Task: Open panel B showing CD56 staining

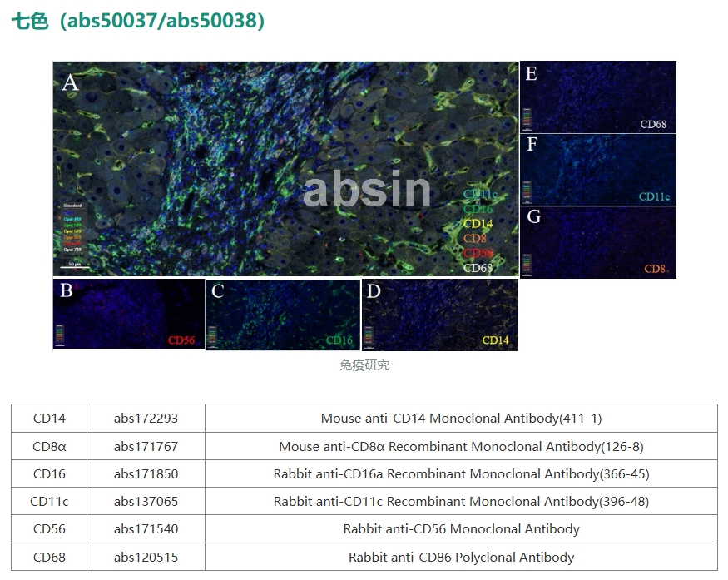Action: point(128,314)
